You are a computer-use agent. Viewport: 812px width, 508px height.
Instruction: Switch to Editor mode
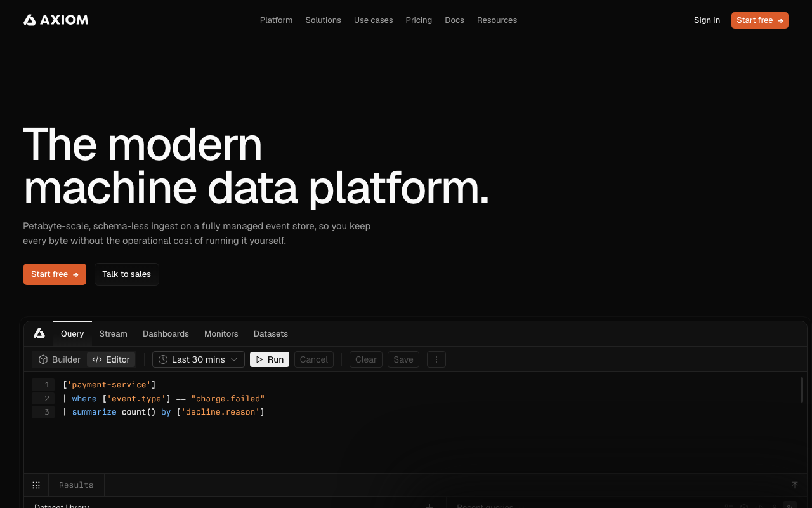[x=111, y=359]
